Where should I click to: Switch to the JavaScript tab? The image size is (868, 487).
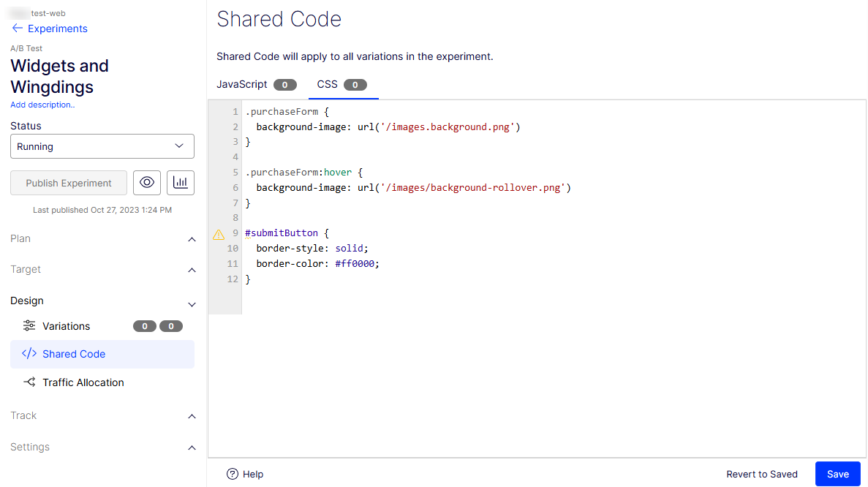(242, 84)
